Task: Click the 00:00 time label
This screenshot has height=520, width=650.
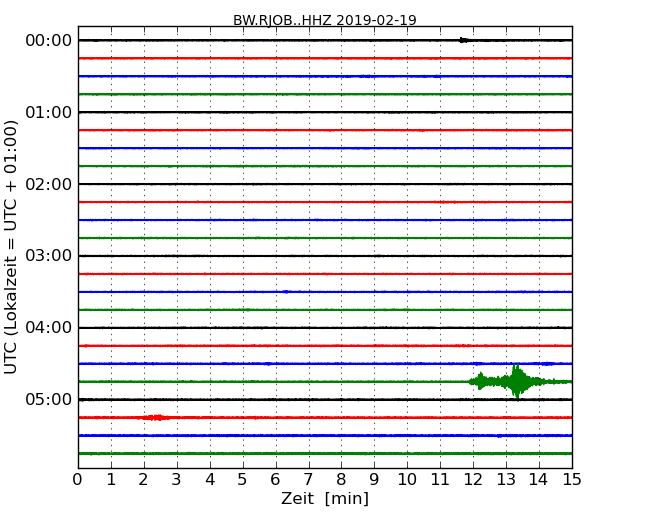Action: click(49, 41)
